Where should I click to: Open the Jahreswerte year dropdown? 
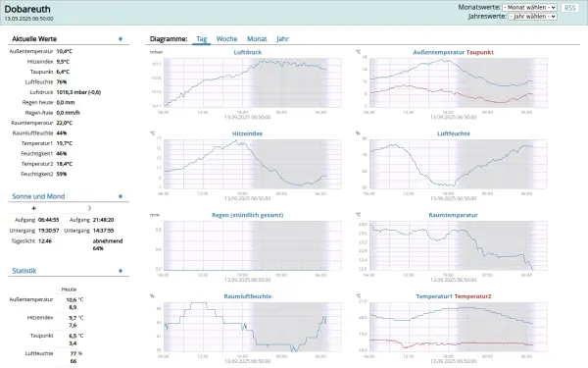coord(532,17)
